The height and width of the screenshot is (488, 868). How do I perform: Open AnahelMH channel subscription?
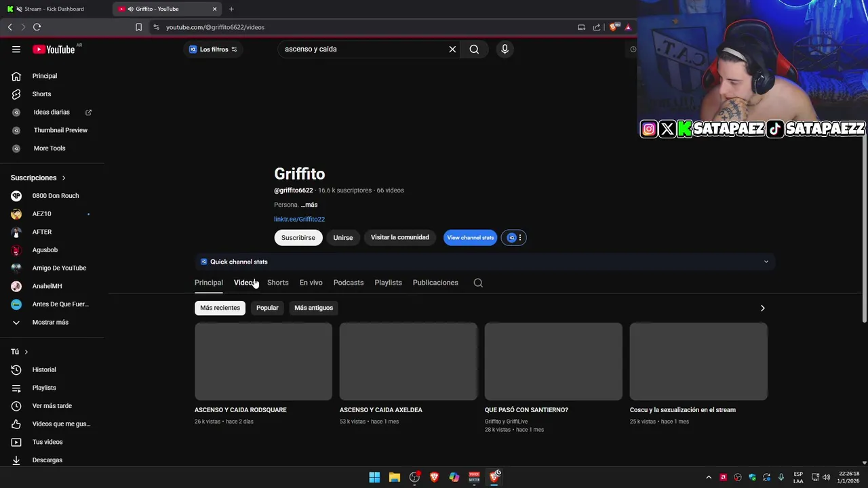tap(47, 286)
